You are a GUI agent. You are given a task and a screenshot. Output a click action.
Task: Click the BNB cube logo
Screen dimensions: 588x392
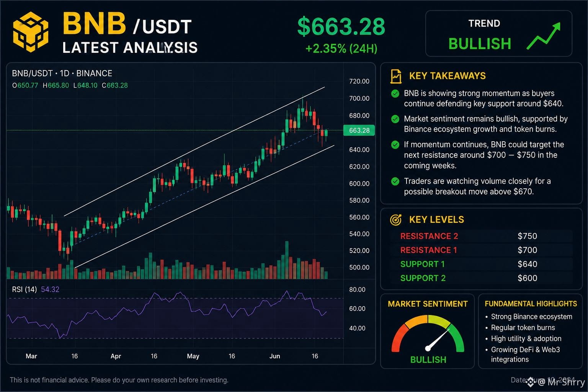coord(31,32)
